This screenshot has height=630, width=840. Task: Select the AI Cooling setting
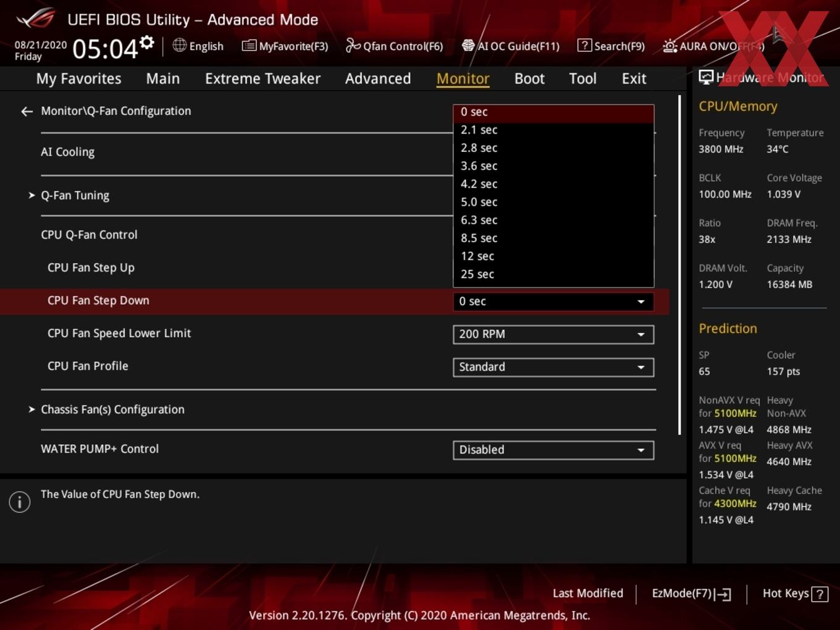(68, 152)
